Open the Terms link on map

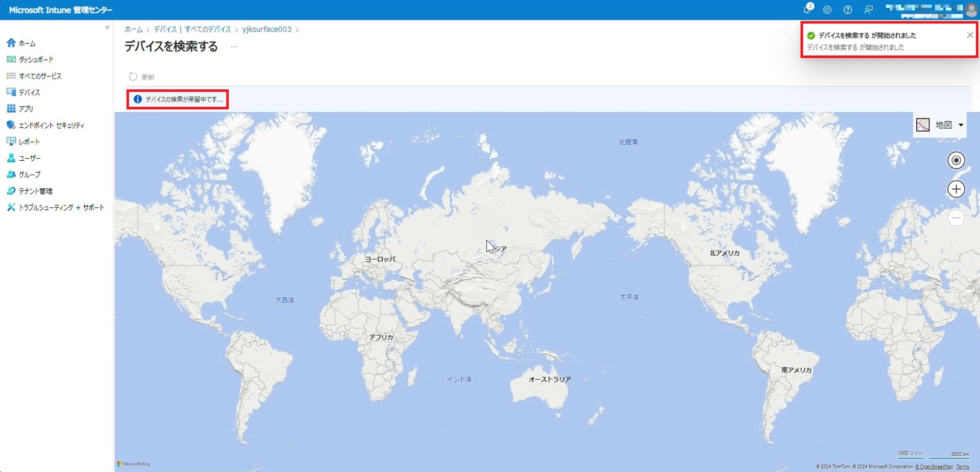coord(963,467)
